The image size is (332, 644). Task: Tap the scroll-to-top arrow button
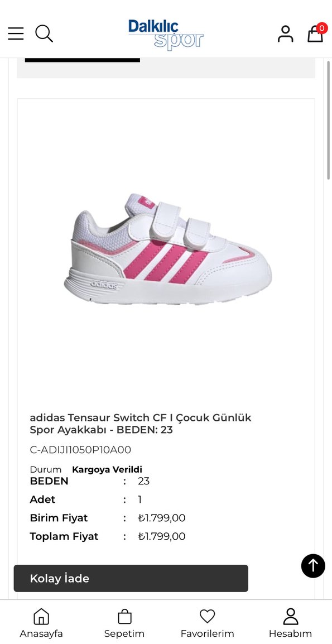pyautogui.click(x=313, y=566)
